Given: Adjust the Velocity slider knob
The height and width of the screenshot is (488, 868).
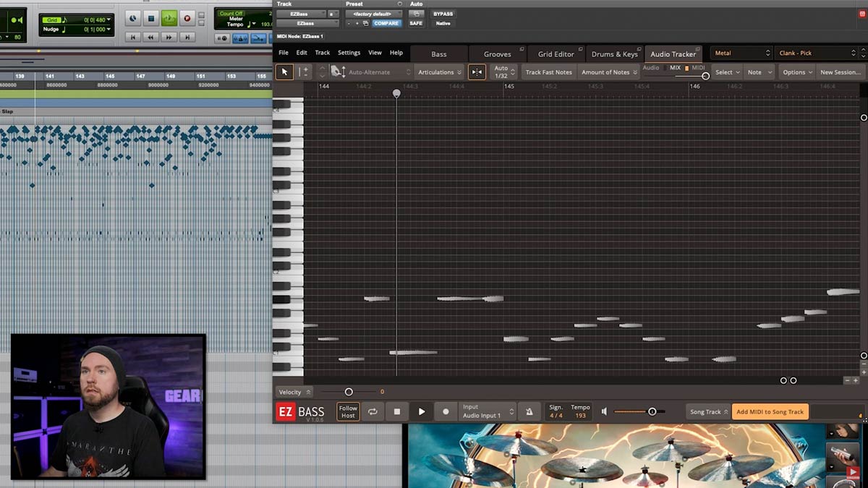Looking at the screenshot, I should [x=349, y=392].
